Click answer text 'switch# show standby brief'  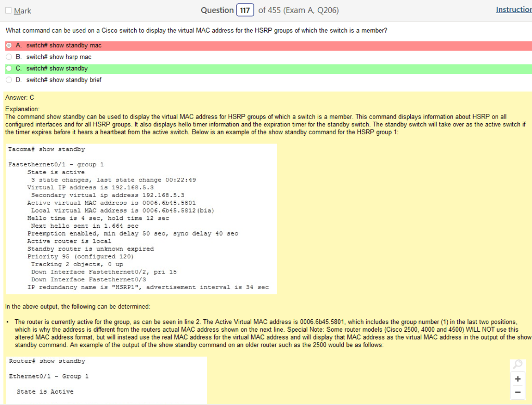tap(63, 80)
